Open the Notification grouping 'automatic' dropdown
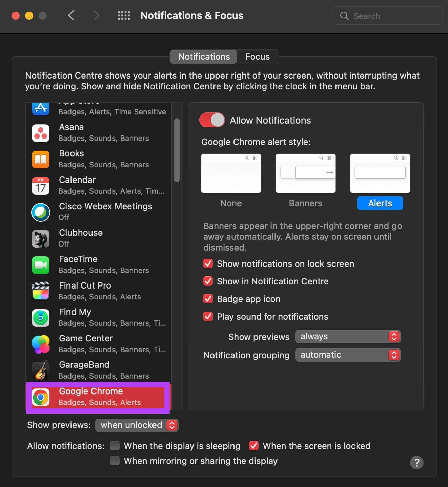The height and width of the screenshot is (487, 448). point(348,355)
